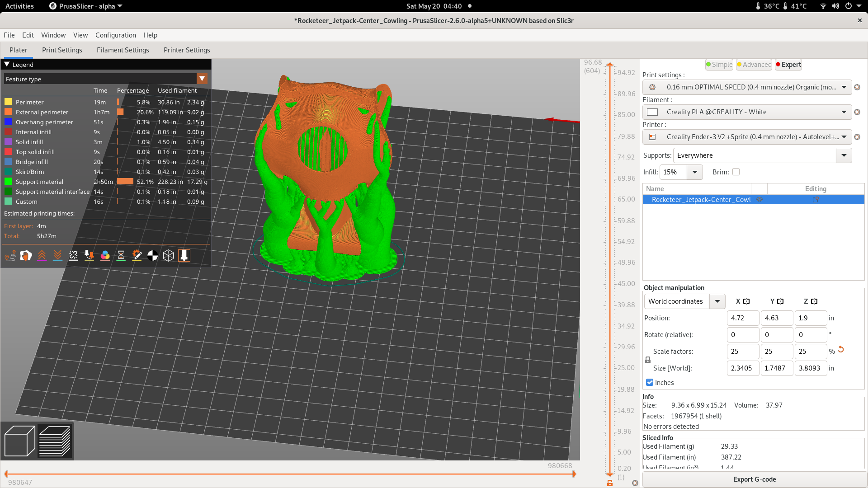Mirror along Z axis icon
868x488 pixels.
pyautogui.click(x=814, y=301)
